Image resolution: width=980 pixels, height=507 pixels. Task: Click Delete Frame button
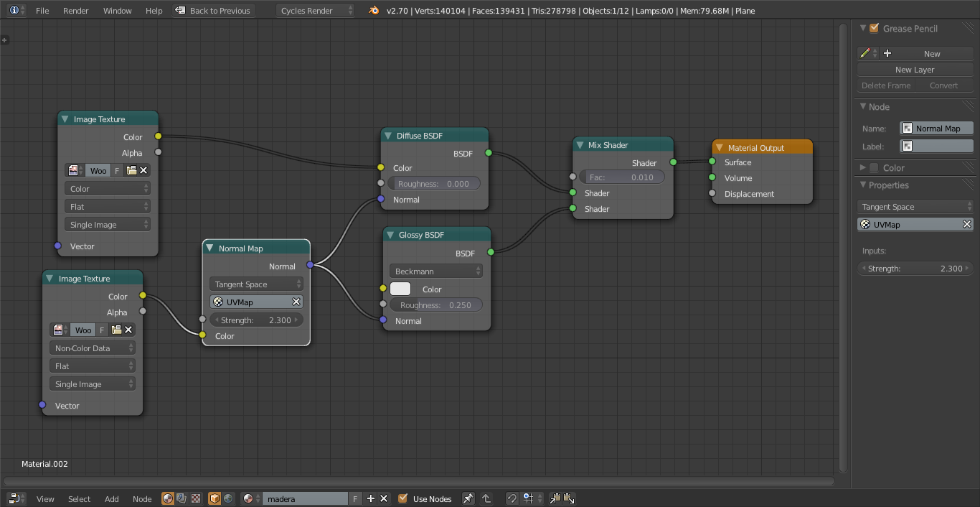tap(886, 85)
